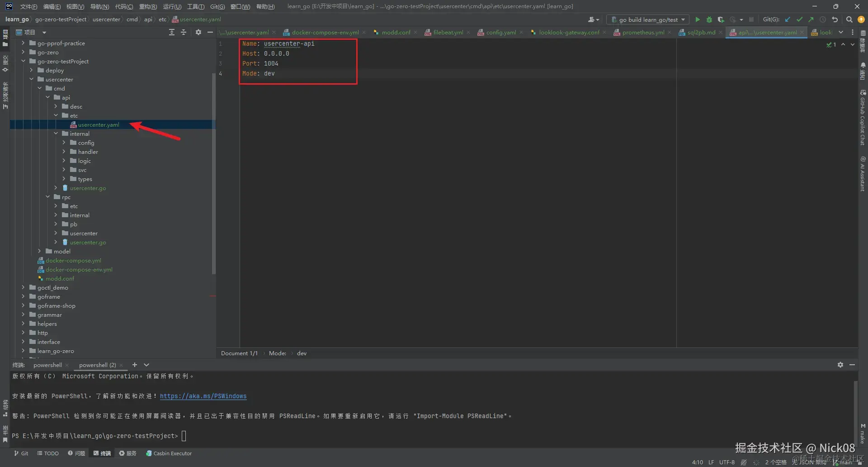868x467 pixels.
Task: Collapse the go-zero-testProject folder
Action: (23, 61)
